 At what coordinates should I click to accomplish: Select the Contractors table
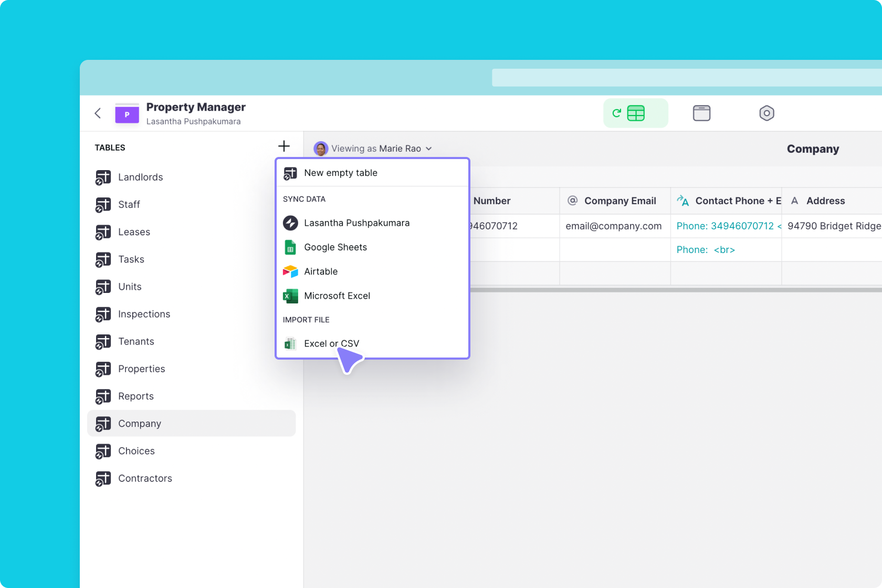(145, 479)
